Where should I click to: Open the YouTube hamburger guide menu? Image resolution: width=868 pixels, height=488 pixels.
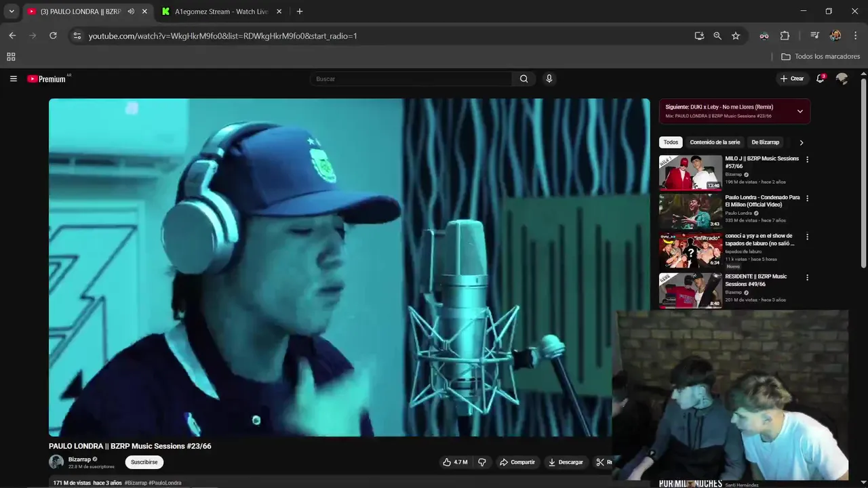tap(13, 79)
